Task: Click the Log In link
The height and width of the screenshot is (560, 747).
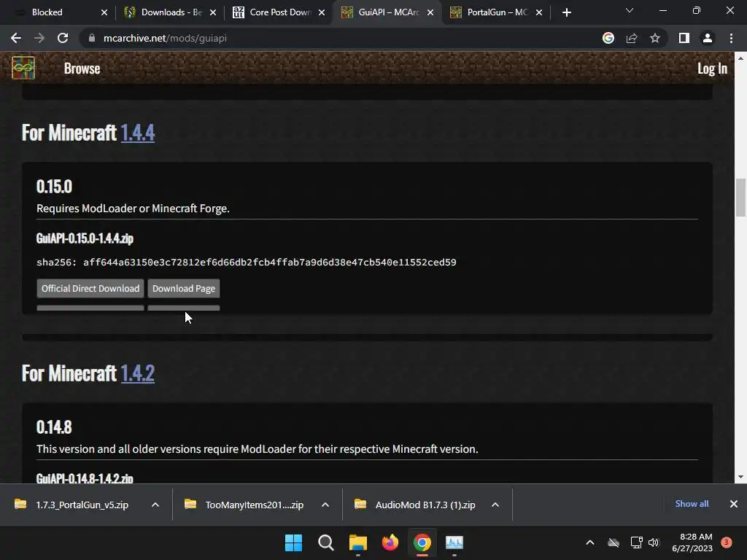Action: 712,69
